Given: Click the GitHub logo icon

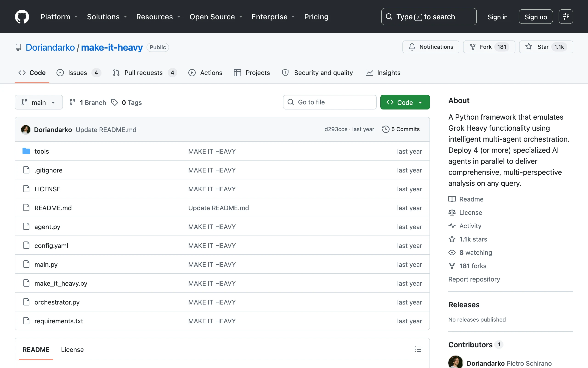Looking at the screenshot, I should tap(22, 17).
